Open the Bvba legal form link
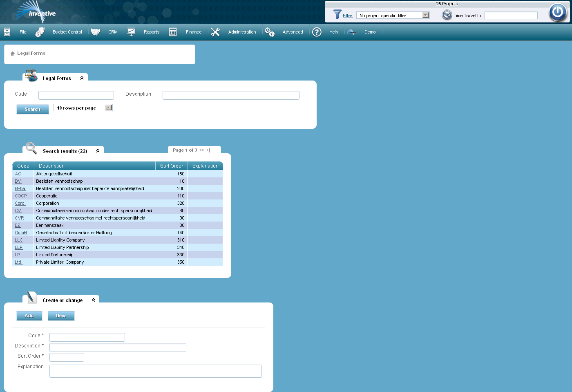This screenshot has height=392, width=572. click(x=20, y=188)
